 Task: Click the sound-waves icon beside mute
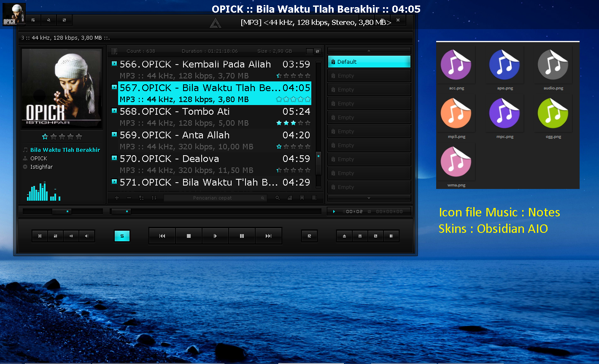(71, 236)
